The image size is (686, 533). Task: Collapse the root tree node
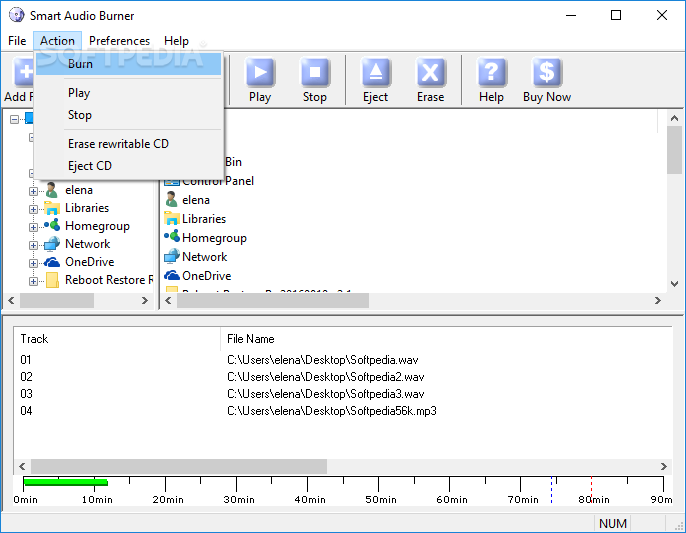(x=14, y=119)
